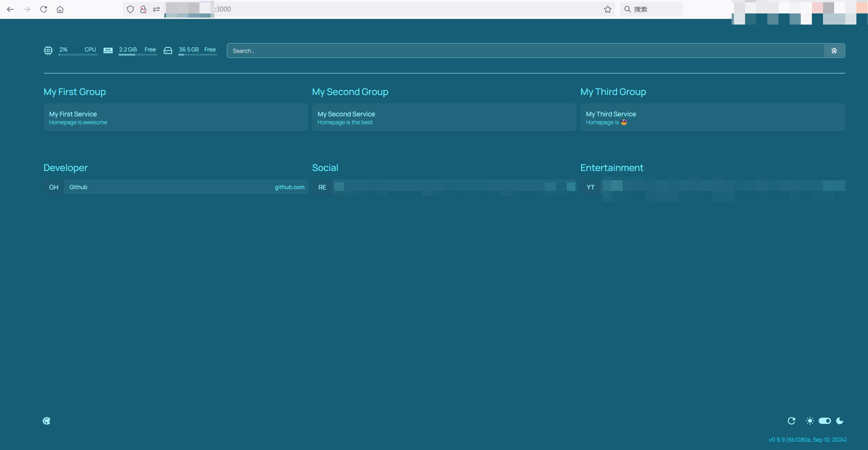Collapse the My First Group section

(x=75, y=92)
